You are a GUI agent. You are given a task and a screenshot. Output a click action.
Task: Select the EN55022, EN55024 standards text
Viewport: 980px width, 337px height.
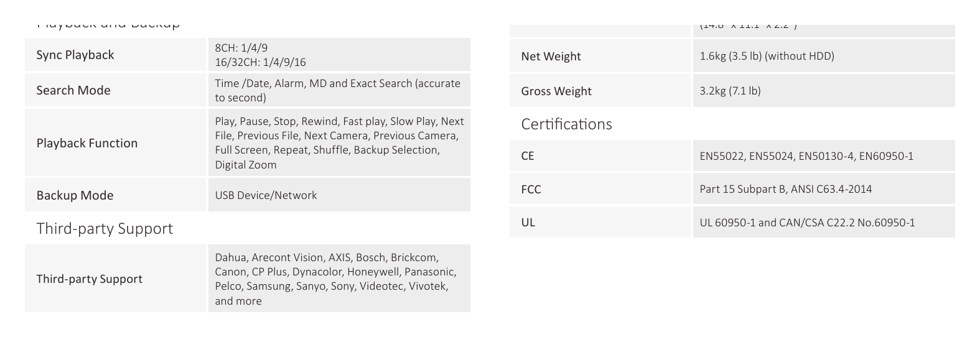(806, 156)
